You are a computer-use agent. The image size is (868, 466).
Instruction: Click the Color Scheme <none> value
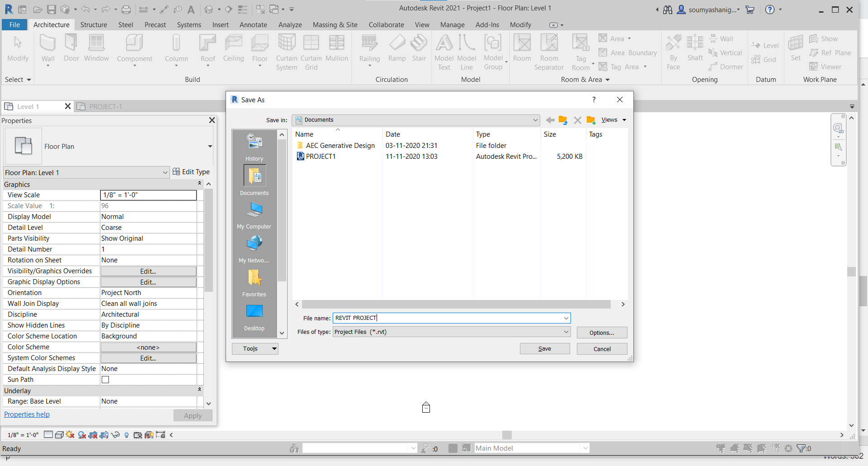(x=148, y=347)
